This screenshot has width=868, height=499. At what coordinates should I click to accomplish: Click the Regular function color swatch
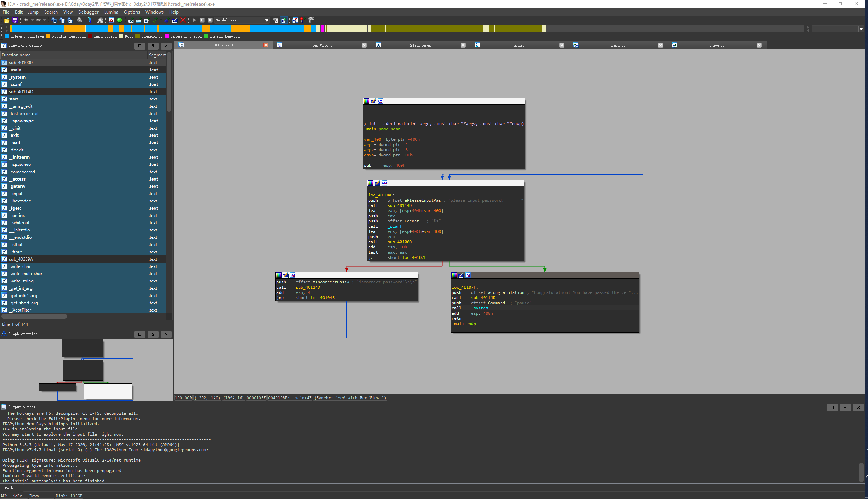point(48,36)
